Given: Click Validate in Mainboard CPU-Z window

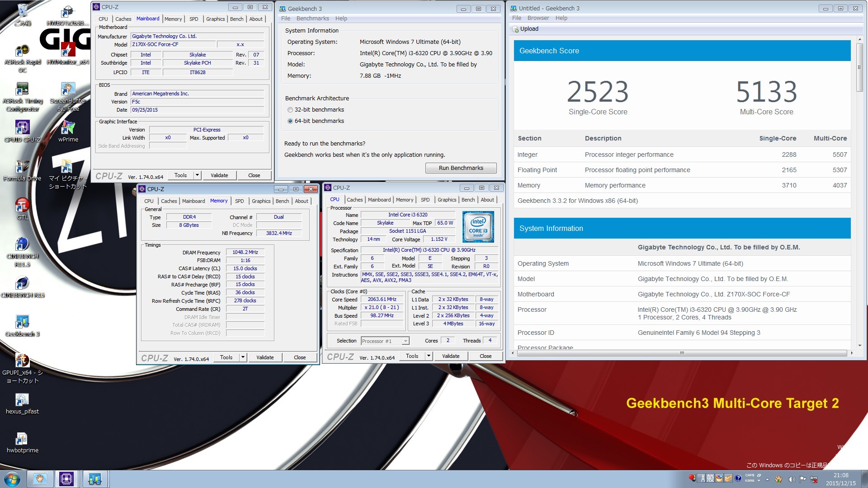Looking at the screenshot, I should click(219, 175).
